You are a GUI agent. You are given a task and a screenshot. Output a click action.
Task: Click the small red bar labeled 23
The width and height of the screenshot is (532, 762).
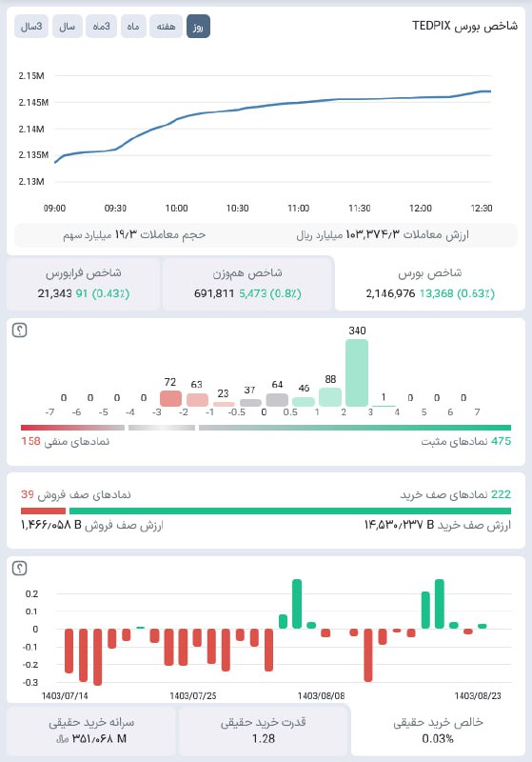pos(224,404)
